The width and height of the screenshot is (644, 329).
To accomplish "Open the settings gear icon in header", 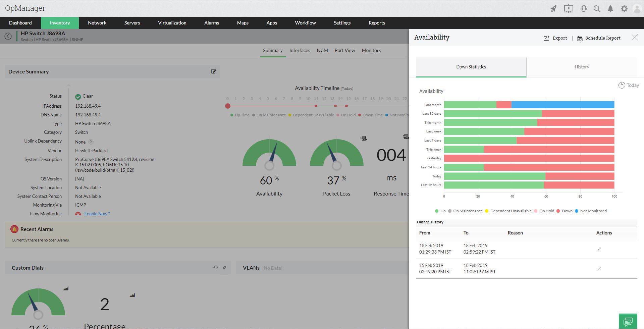I will [624, 9].
